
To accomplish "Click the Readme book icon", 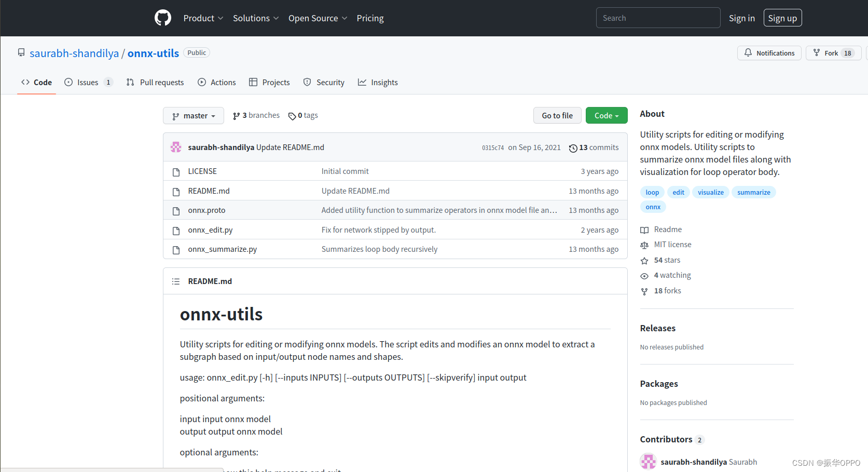I will coord(644,230).
